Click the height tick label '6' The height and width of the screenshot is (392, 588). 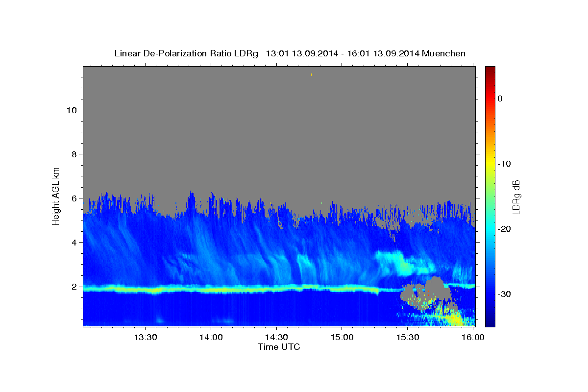(74, 198)
